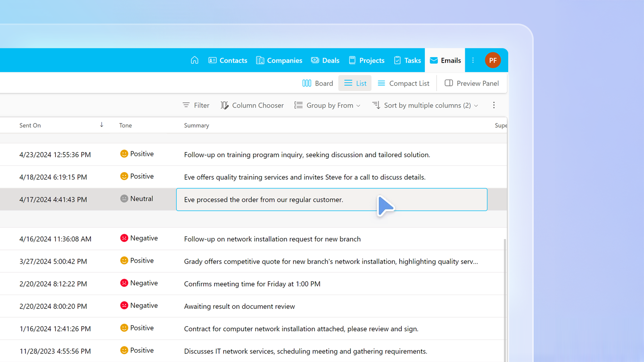Select the List view tab
This screenshot has height=362, width=644.
[x=355, y=83]
